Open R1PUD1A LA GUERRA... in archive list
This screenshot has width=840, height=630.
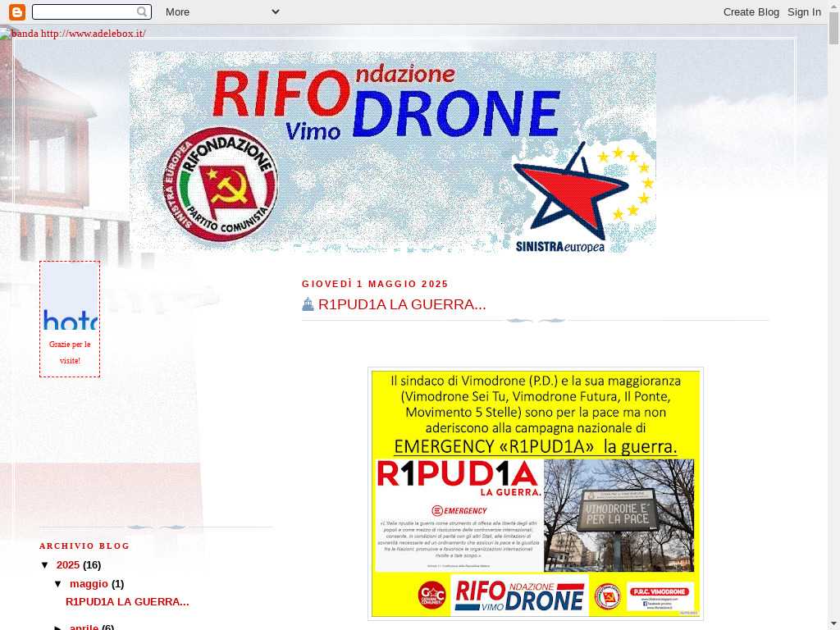127,601
